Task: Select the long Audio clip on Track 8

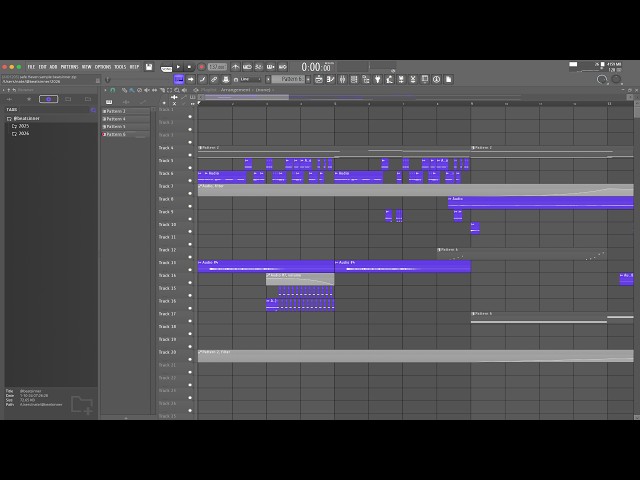Action: click(x=540, y=203)
